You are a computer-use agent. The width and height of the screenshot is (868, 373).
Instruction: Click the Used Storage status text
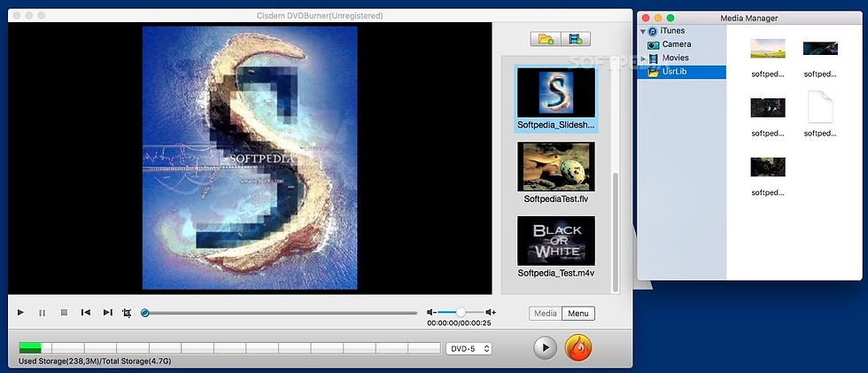click(96, 361)
